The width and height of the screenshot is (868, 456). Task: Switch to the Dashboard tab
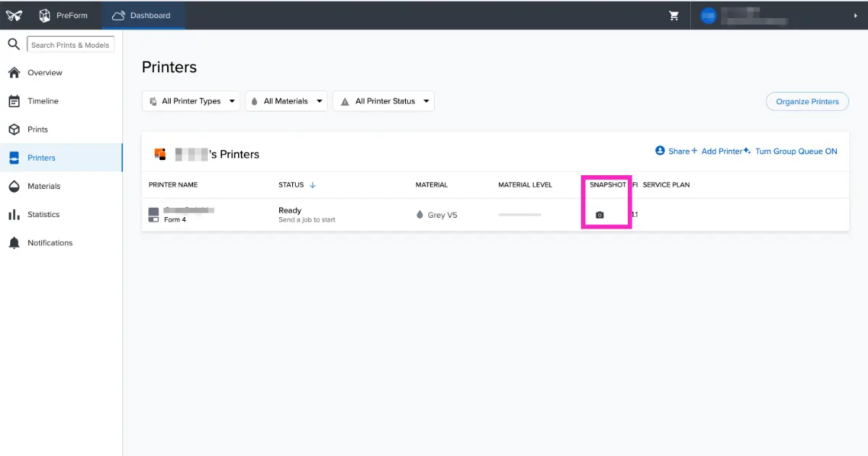coord(143,15)
